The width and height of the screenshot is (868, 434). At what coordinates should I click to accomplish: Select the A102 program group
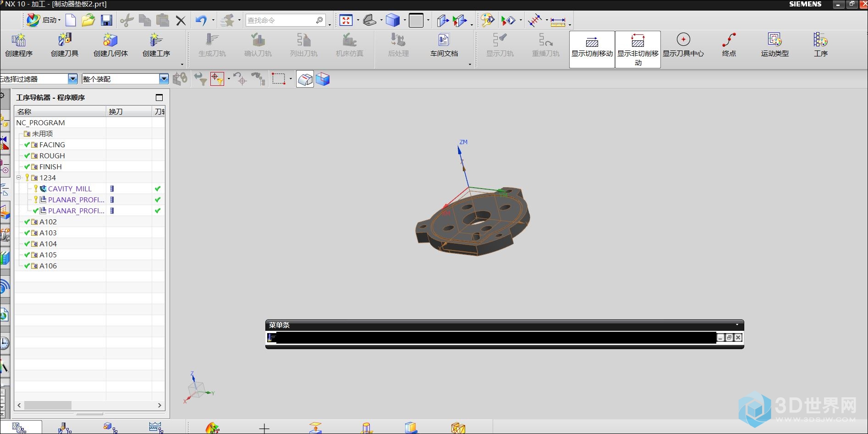[x=48, y=222]
